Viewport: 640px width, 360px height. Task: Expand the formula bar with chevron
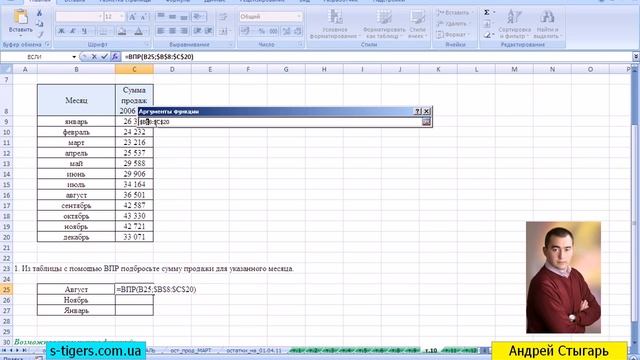[636, 57]
